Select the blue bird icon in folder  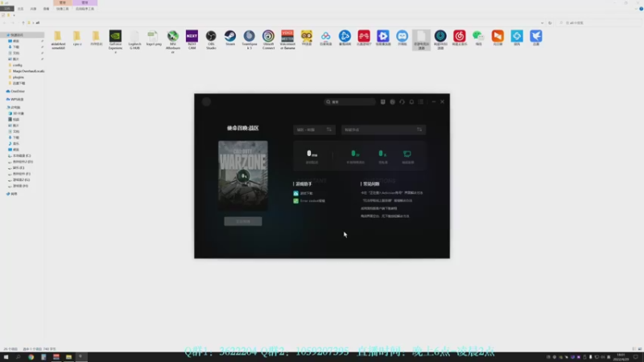click(536, 38)
